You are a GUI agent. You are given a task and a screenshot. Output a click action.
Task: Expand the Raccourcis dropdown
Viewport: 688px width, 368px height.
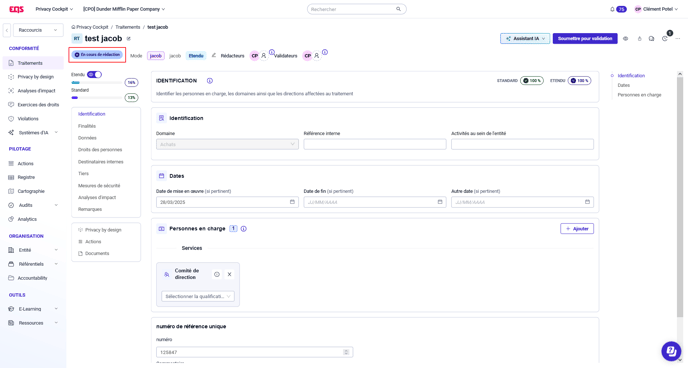(37, 30)
